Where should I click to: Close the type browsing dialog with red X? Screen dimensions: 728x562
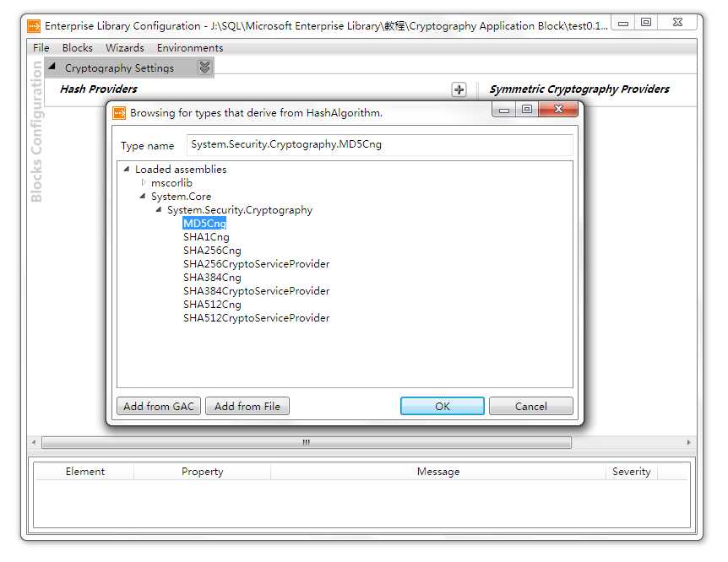[558, 109]
